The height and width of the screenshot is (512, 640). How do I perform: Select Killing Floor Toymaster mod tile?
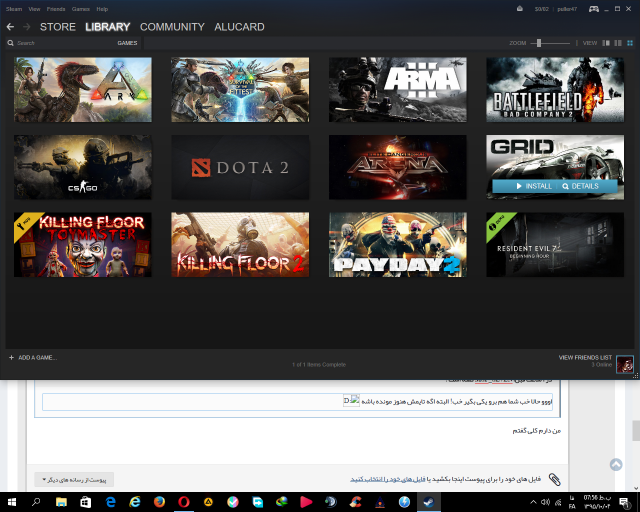(83, 245)
